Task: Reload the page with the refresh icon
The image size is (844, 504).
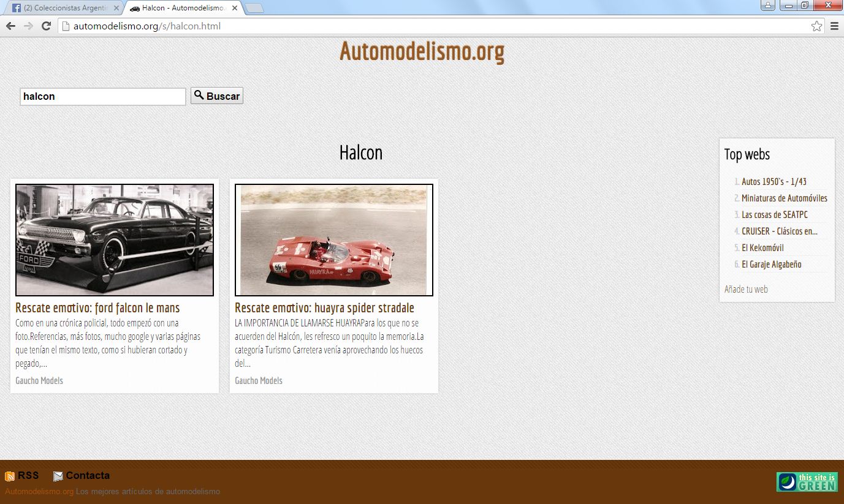Action: 46,26
